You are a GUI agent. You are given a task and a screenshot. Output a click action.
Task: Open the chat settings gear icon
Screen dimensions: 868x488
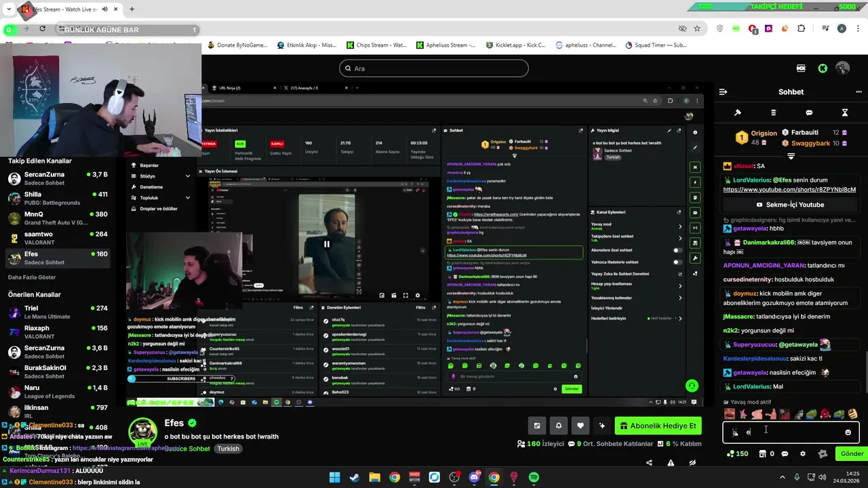(803, 454)
